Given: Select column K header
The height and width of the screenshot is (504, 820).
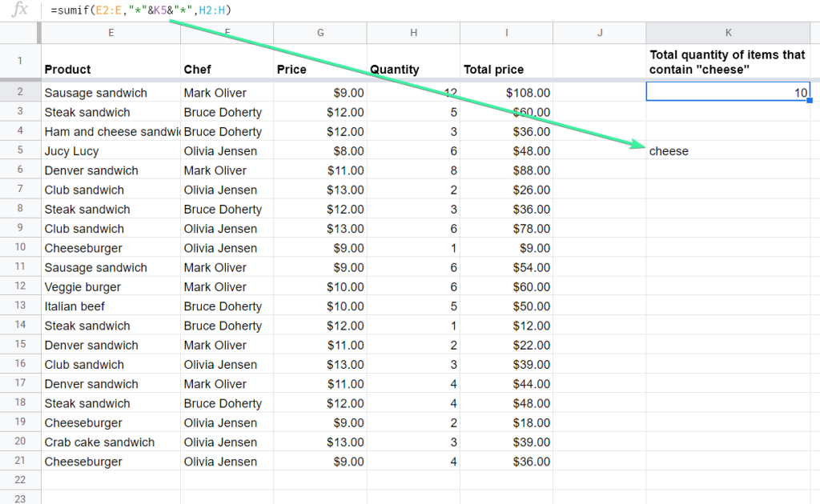Looking at the screenshot, I should (x=728, y=33).
